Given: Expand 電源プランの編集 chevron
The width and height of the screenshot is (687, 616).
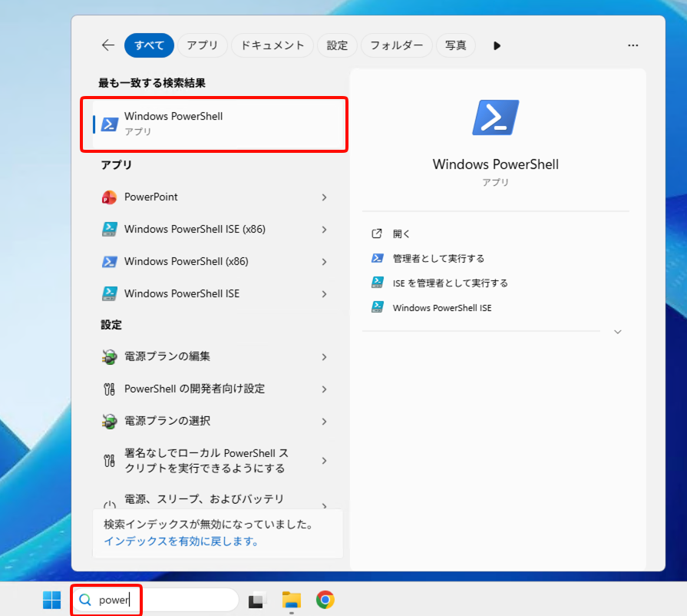Looking at the screenshot, I should (324, 357).
